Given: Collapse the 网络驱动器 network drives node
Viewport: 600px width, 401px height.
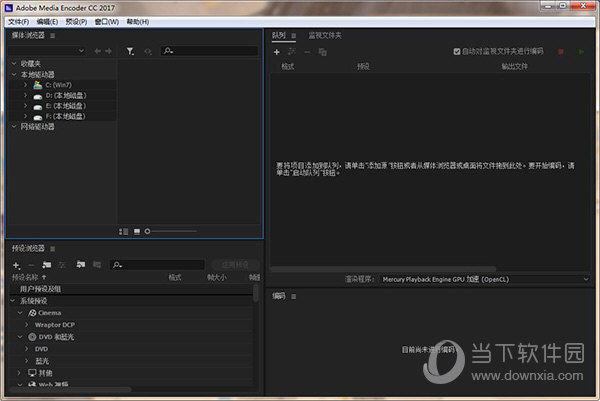Looking at the screenshot, I should pos(14,126).
